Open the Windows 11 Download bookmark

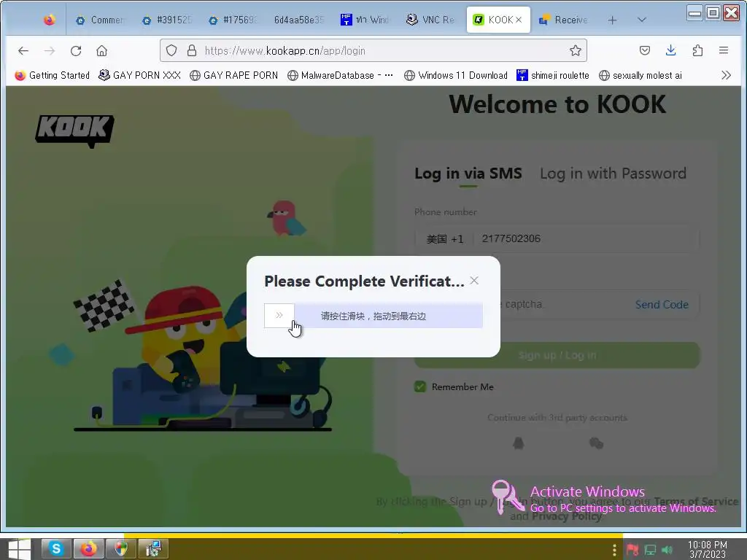pos(456,75)
